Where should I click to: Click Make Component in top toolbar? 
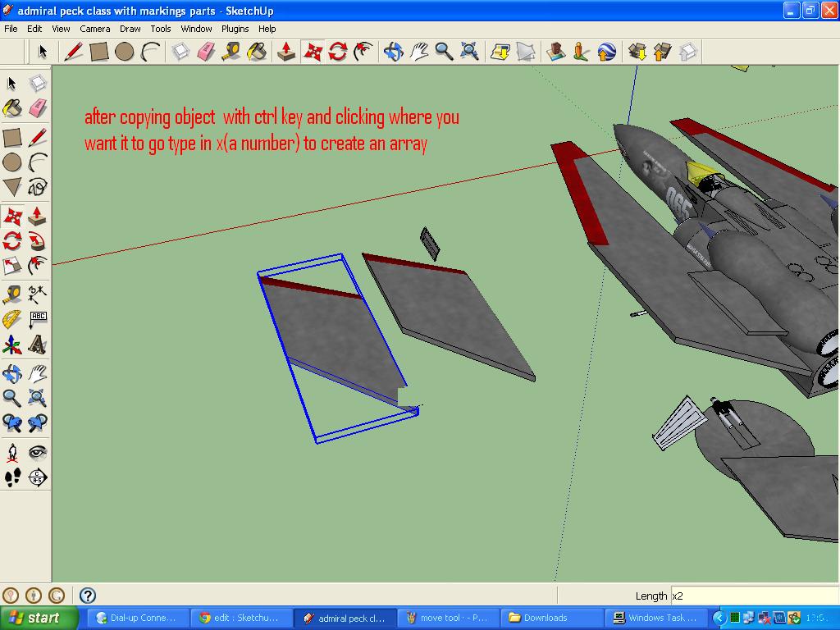180,52
